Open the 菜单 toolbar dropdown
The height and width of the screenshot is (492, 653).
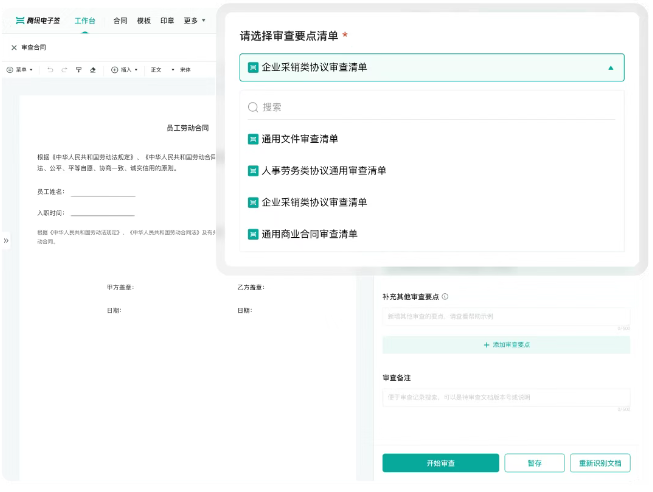[20, 70]
